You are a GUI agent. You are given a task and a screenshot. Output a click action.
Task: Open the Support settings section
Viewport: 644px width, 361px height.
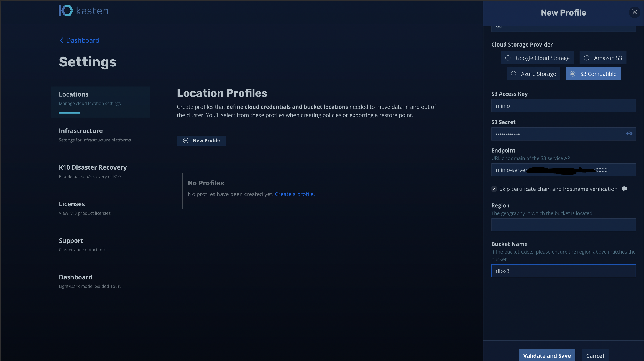click(71, 241)
